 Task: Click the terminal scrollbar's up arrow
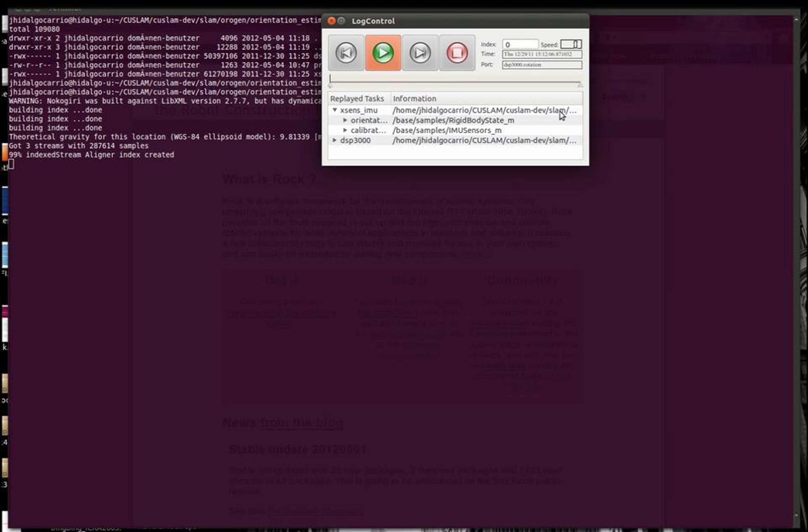[x=796, y=20]
